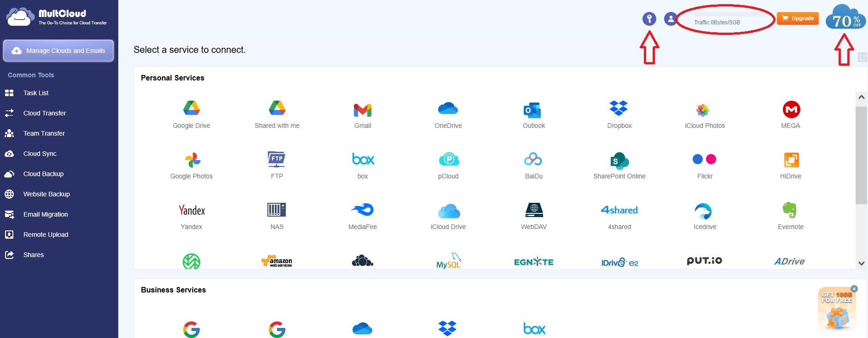Go to Website Backup
The width and height of the screenshot is (868, 338).
(46, 194)
